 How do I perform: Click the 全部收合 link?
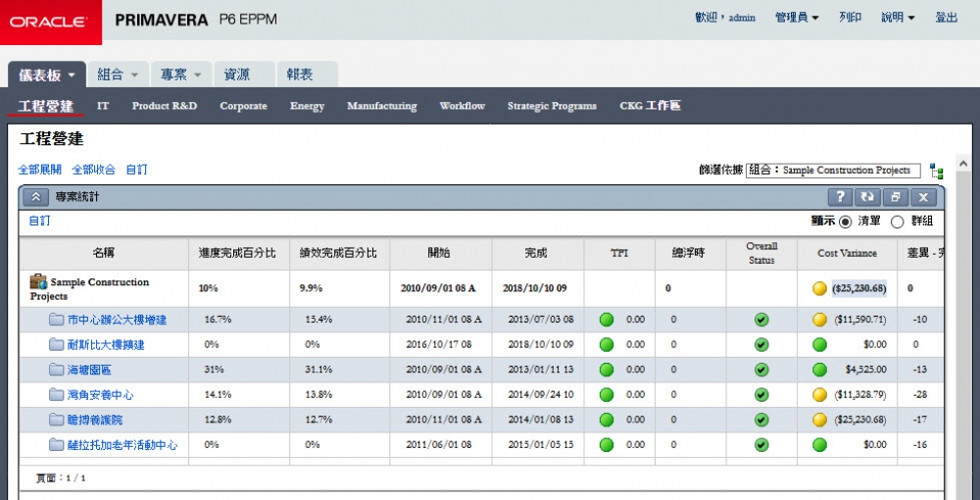(94, 170)
